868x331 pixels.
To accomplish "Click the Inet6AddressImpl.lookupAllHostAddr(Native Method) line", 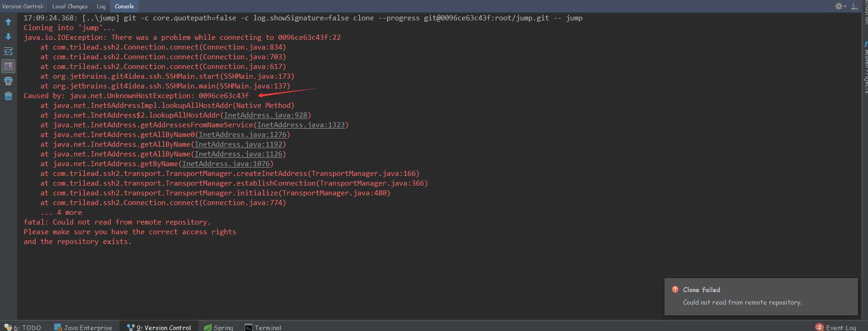I will (x=167, y=106).
